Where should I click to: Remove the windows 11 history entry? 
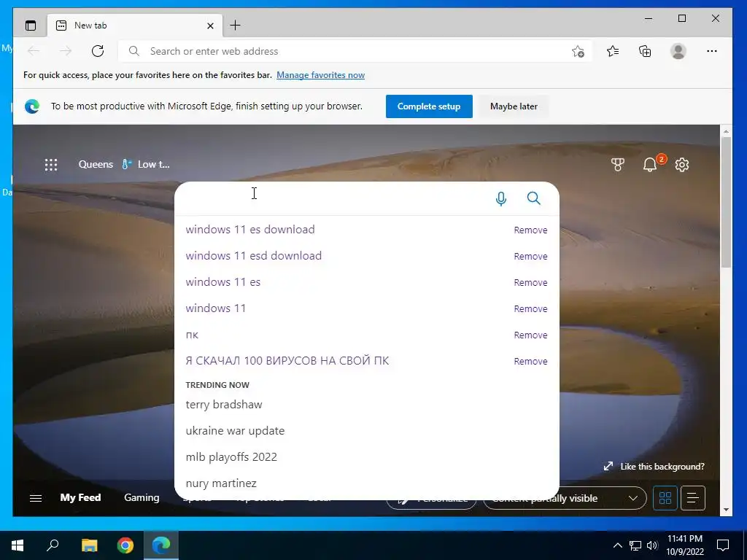click(530, 308)
